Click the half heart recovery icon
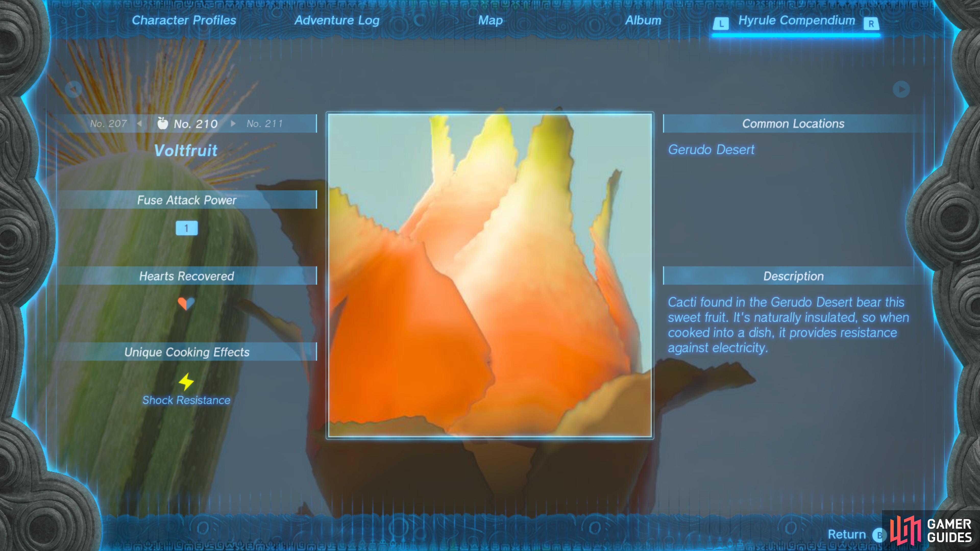This screenshot has width=980, height=551. (186, 304)
